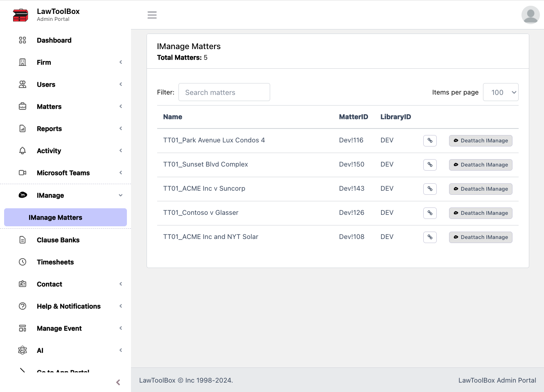Select IManage Matters submenu item

point(65,217)
